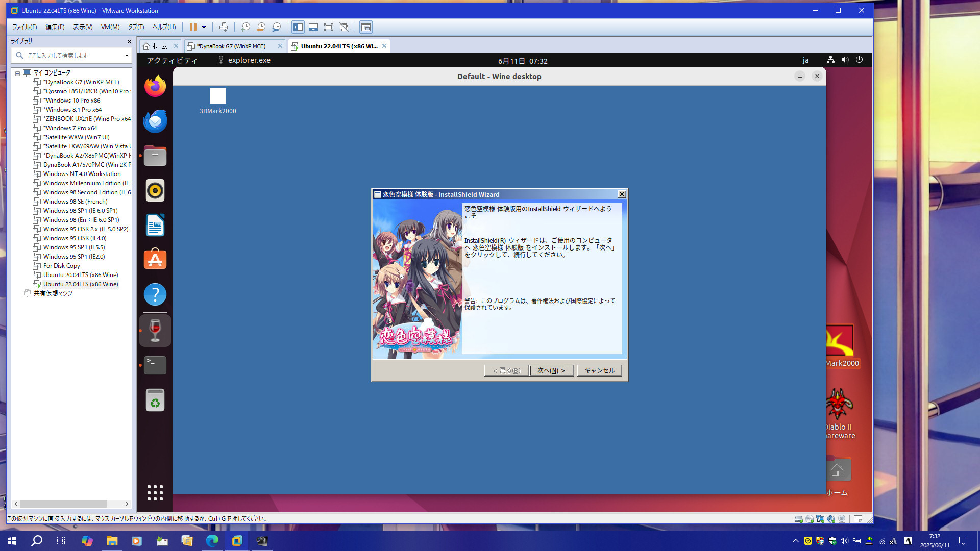
Task: Select *Windows 7 Pro x64 in library
Action: [x=70, y=128]
